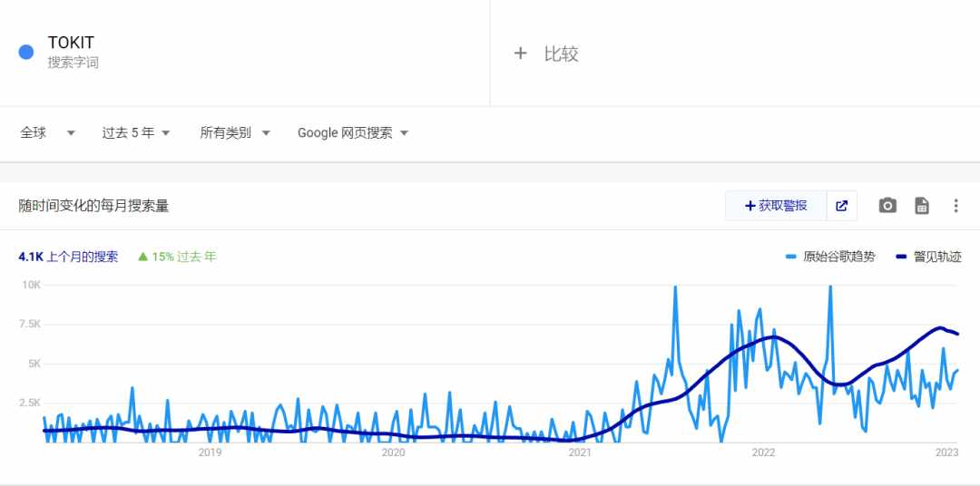Open the Google 网页搜索 dropdown
Screen dimensions: 980x486
(x=352, y=132)
